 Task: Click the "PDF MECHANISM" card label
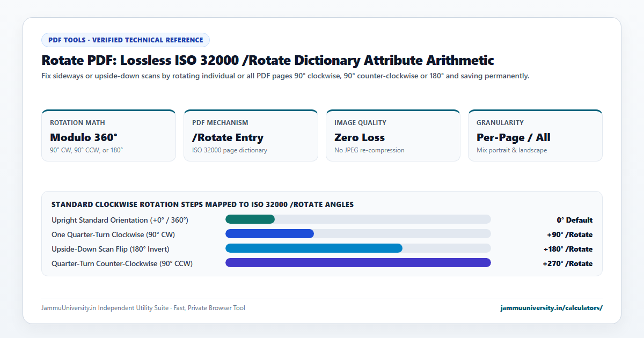tap(220, 123)
